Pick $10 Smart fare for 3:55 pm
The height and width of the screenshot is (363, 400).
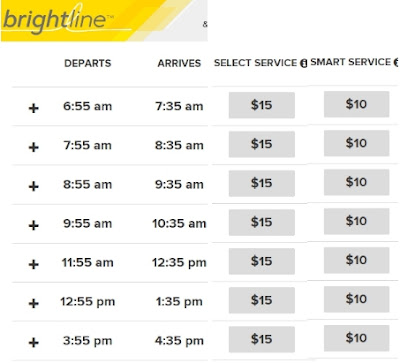click(356, 338)
